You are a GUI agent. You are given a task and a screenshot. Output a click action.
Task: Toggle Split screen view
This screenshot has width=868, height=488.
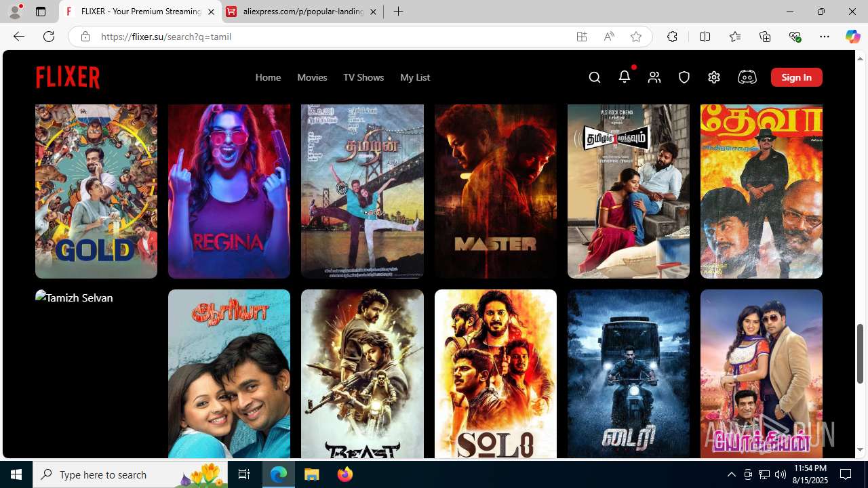coord(705,37)
